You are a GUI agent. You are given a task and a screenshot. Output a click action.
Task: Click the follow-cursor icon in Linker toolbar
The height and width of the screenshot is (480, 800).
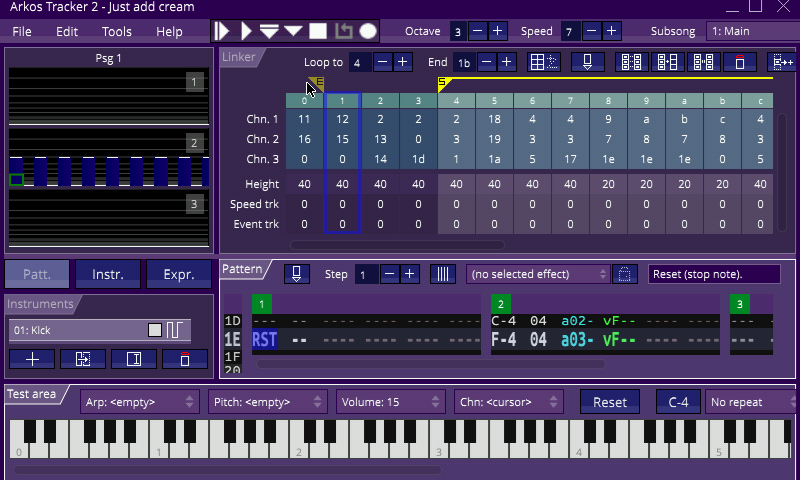pyautogui.click(x=587, y=62)
